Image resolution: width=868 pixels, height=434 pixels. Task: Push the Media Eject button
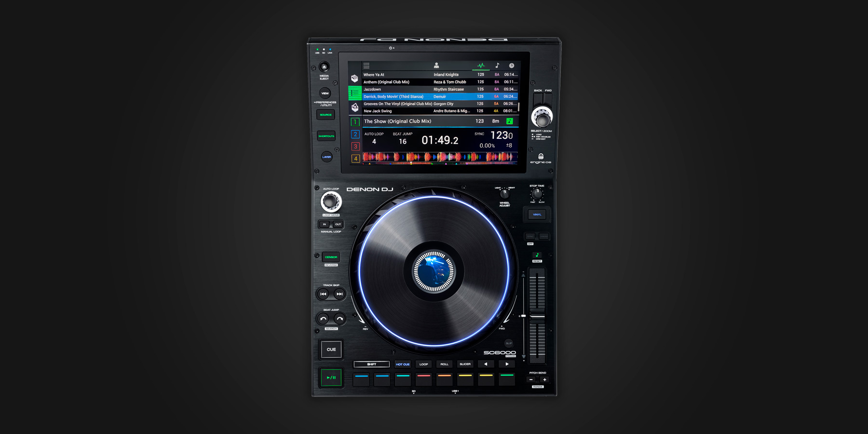[325, 67]
